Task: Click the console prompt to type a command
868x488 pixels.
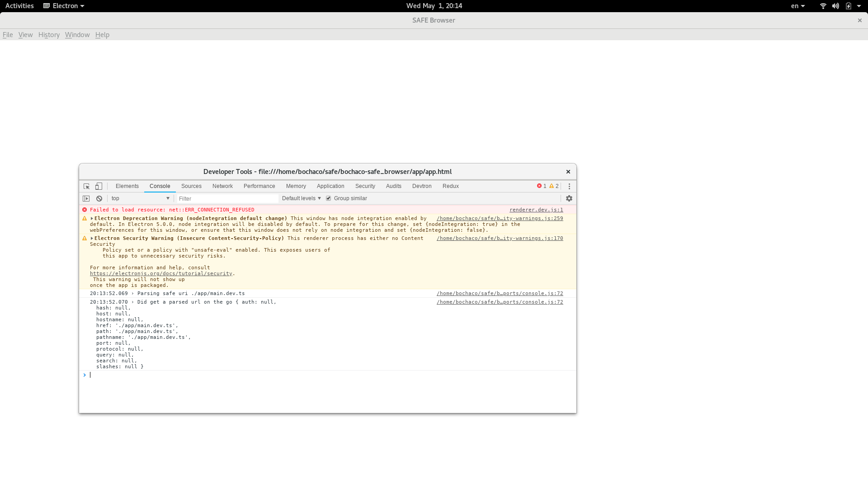Action: point(181,375)
